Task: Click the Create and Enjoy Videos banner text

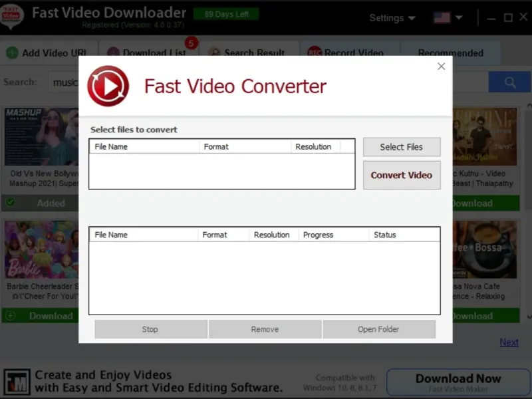Action: (x=159, y=381)
